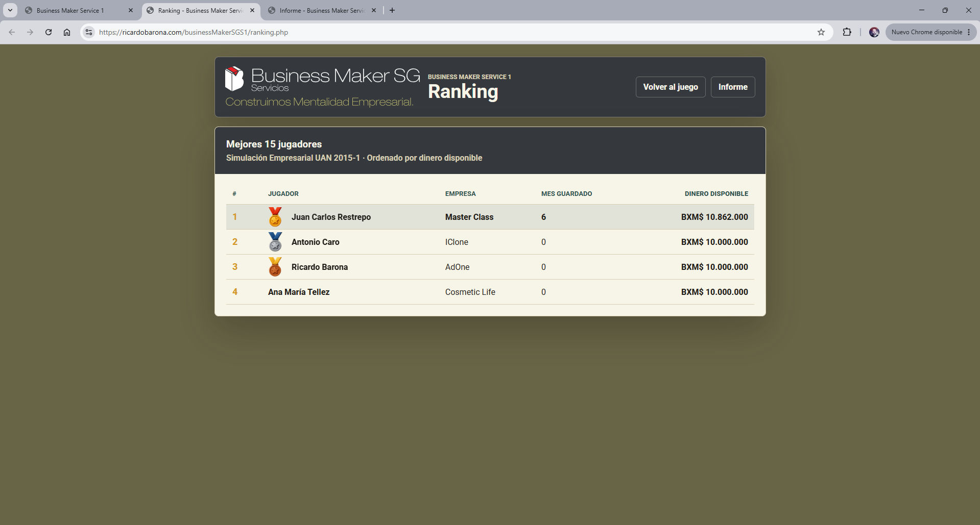Restore down the Chrome window
The width and height of the screenshot is (980, 525).
click(945, 10)
